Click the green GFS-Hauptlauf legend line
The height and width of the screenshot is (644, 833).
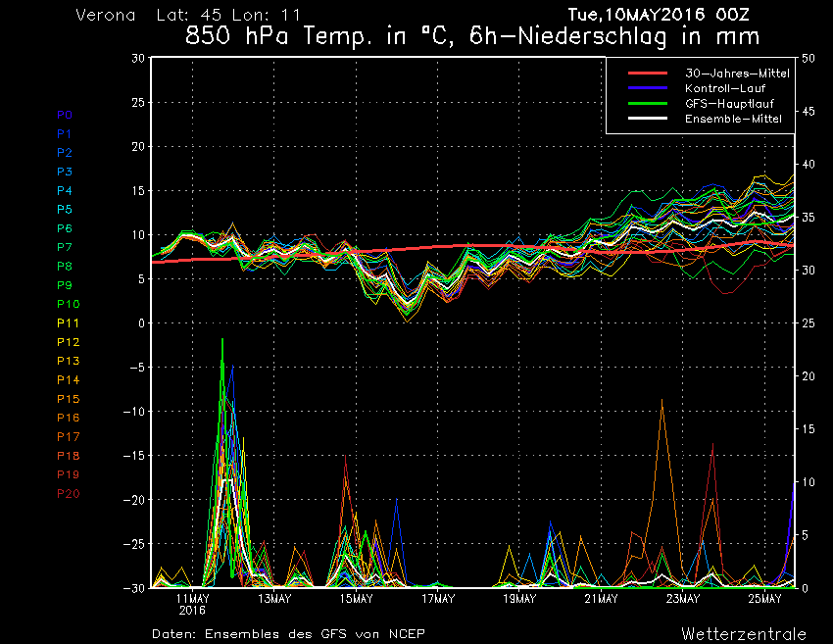tap(648, 104)
